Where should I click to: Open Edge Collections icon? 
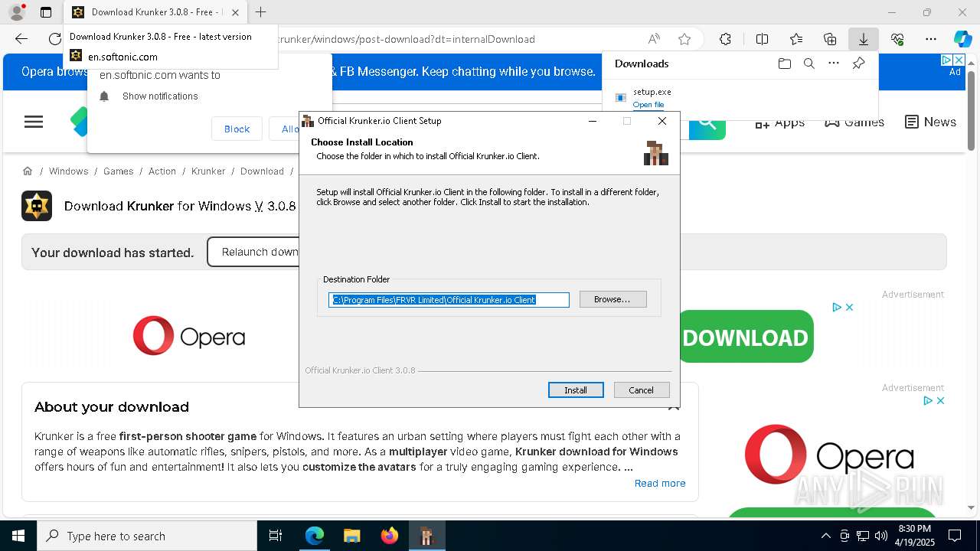pos(830,39)
